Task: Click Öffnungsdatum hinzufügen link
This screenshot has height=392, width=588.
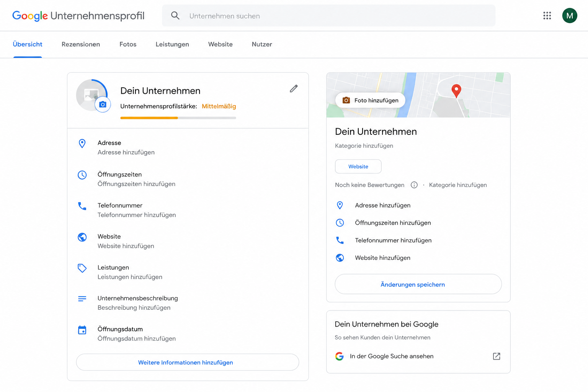Action: pos(137,339)
